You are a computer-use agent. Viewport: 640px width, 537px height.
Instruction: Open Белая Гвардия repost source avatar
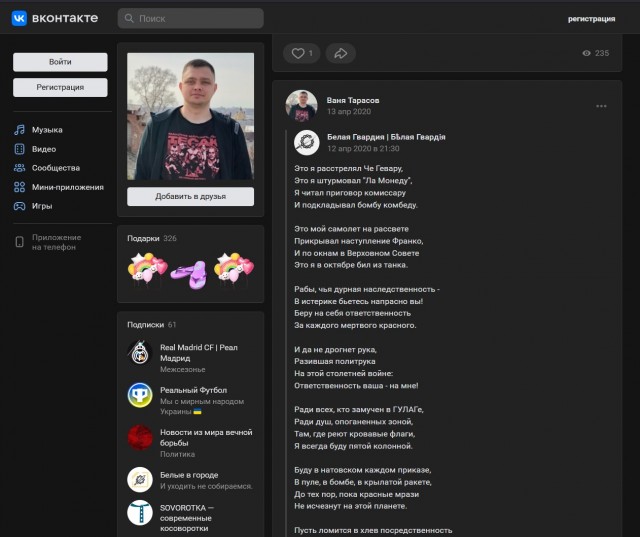(x=308, y=142)
